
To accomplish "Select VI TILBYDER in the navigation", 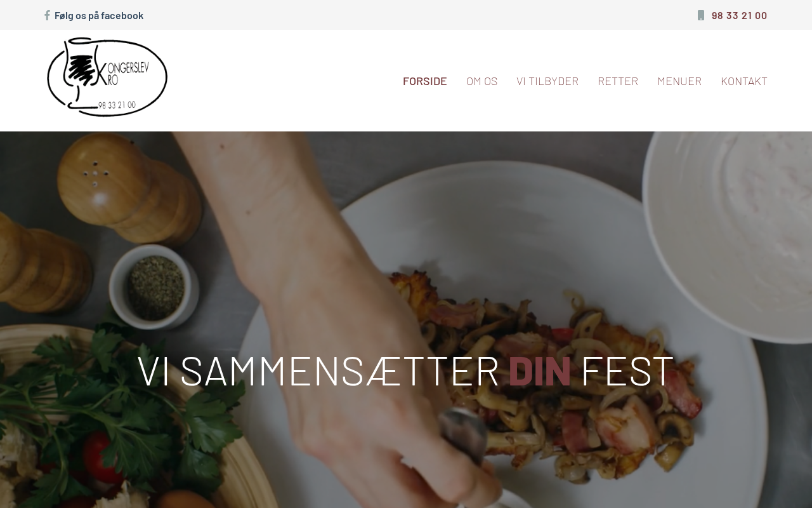I will pos(547,81).
